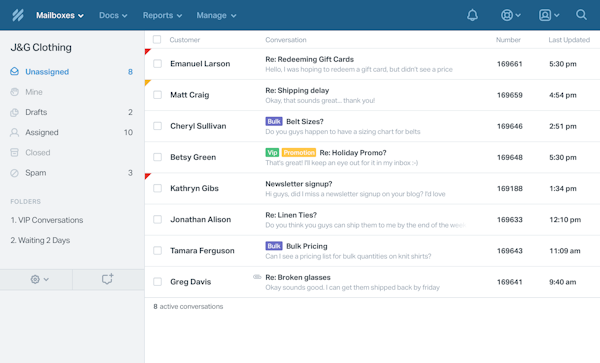Open mailbox settings gear

coord(35,279)
